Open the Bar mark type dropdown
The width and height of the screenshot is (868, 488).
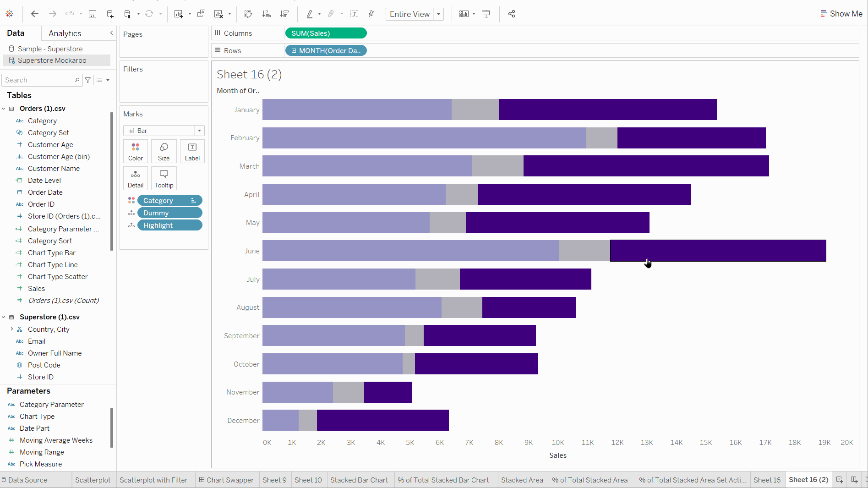[x=199, y=131]
